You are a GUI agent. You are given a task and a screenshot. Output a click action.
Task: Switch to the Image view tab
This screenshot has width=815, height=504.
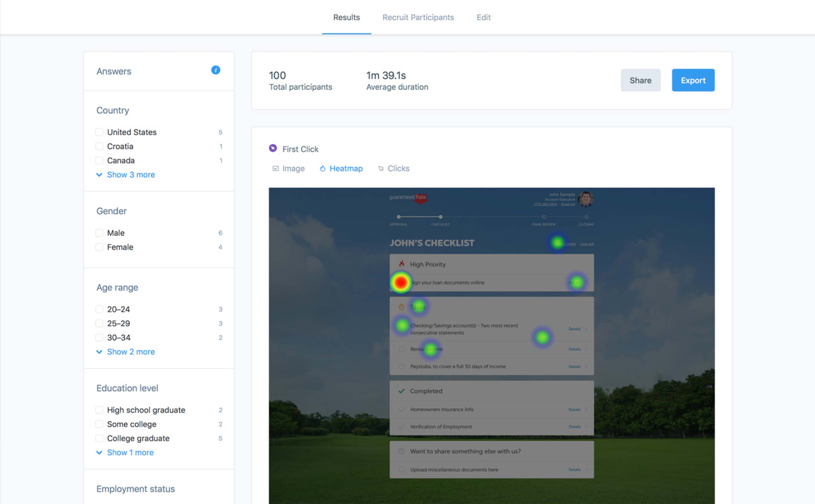(289, 169)
